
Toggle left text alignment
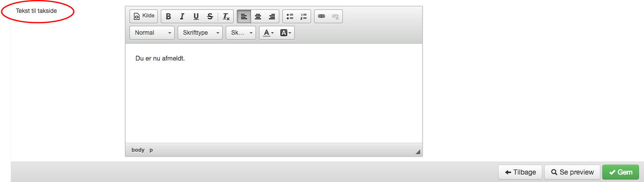[x=244, y=16]
